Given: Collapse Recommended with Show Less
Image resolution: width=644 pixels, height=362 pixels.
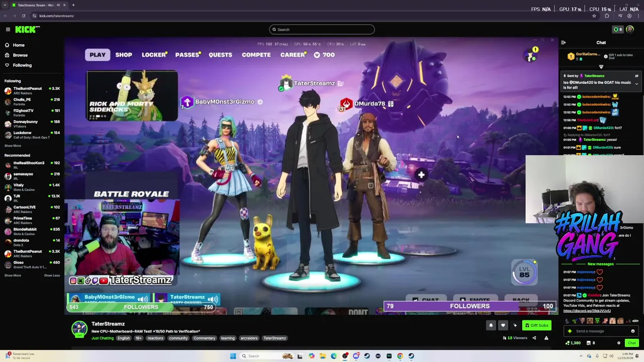Looking at the screenshot, I should point(52,276).
